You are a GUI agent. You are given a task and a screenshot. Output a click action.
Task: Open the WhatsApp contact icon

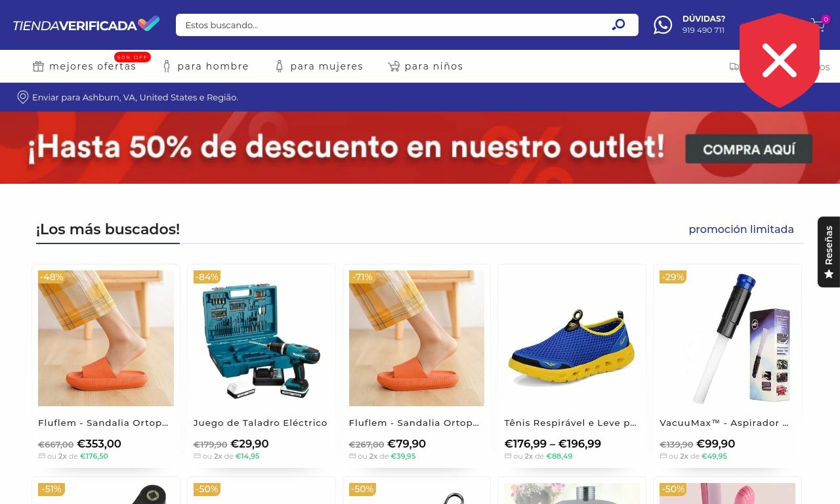point(663,25)
